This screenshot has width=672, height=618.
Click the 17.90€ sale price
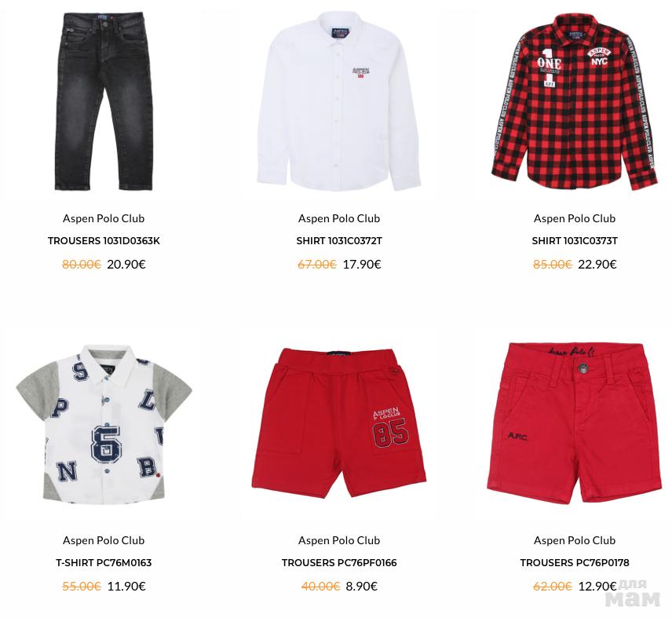point(362,265)
